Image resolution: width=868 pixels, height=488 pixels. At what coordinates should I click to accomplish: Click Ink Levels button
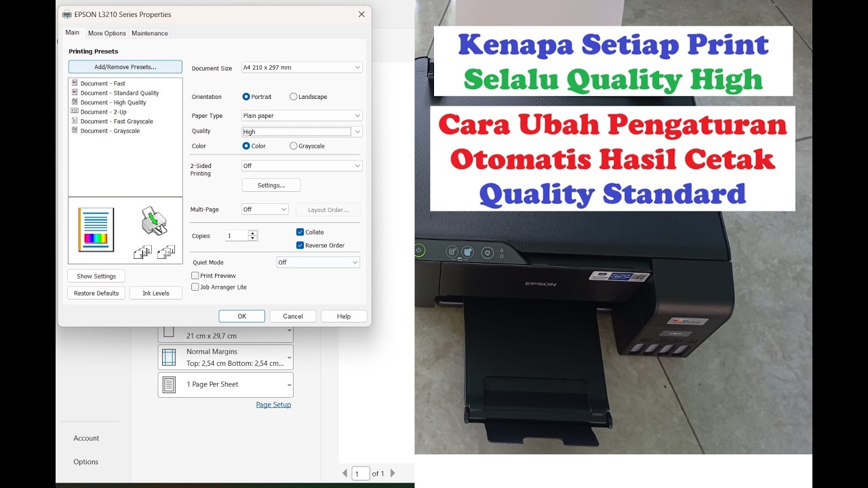pos(156,293)
